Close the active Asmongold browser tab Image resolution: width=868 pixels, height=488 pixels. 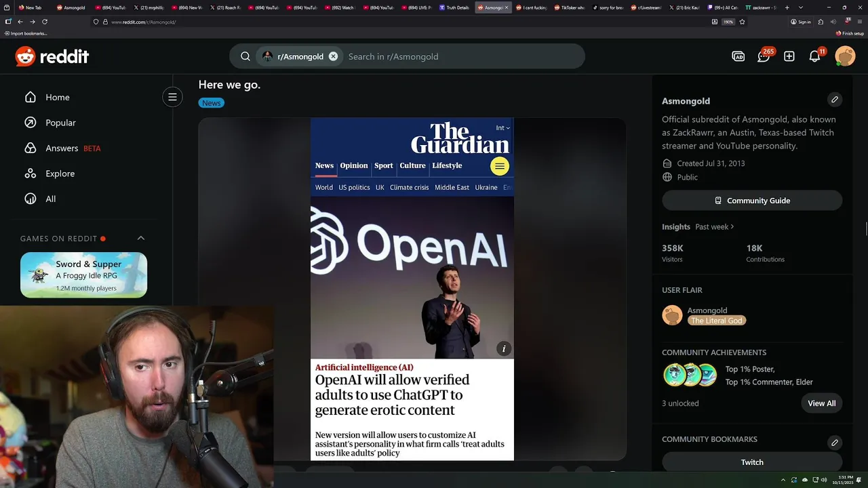coord(507,7)
